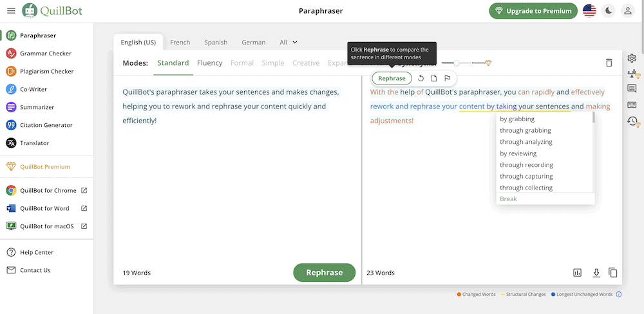644x314 pixels.
Task: Open Paraphraser in the sidebar
Action: pos(38,35)
